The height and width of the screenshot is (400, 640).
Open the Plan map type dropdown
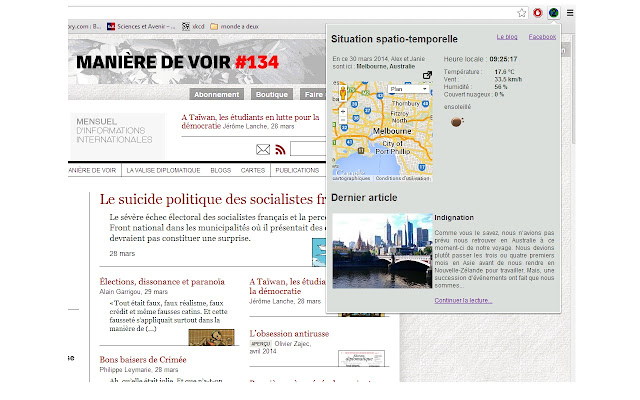(409, 89)
